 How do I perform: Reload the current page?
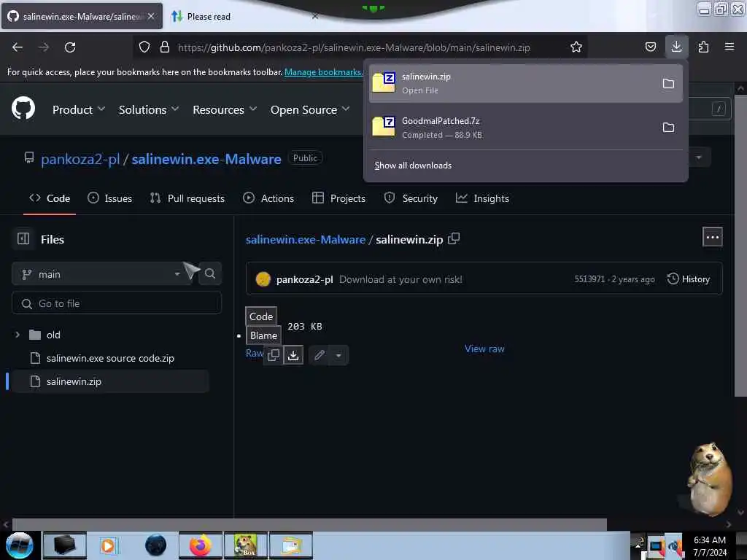pyautogui.click(x=70, y=47)
